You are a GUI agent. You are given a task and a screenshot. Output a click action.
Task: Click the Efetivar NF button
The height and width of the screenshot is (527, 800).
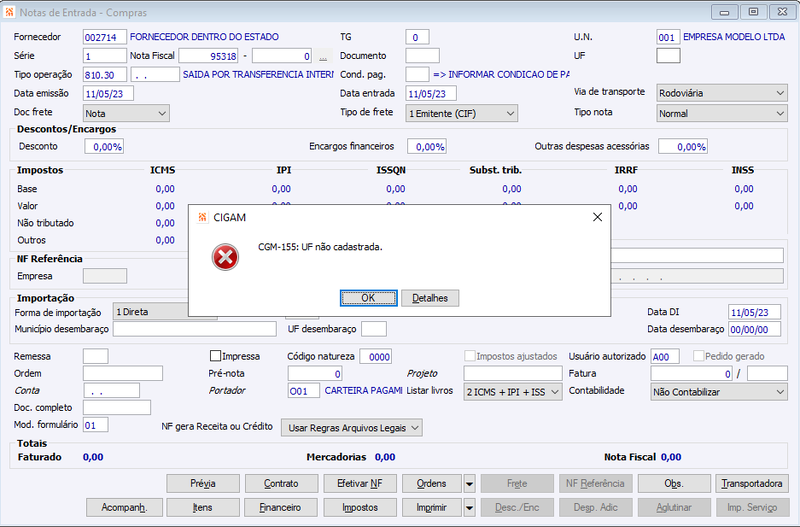coord(360,484)
